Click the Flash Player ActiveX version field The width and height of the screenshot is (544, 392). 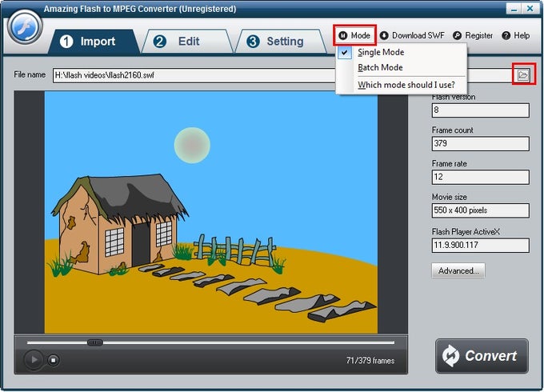(481, 246)
